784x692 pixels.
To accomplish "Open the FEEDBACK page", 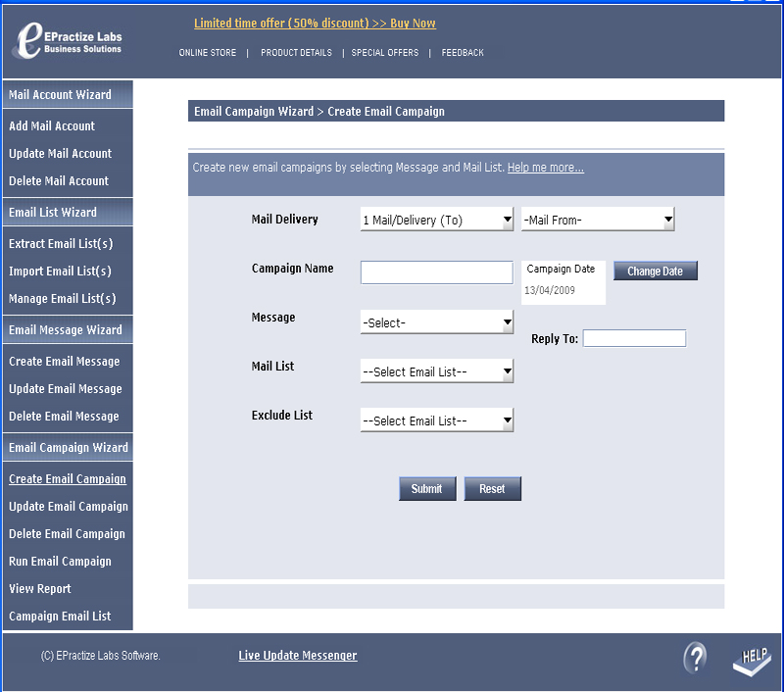I will [x=463, y=53].
